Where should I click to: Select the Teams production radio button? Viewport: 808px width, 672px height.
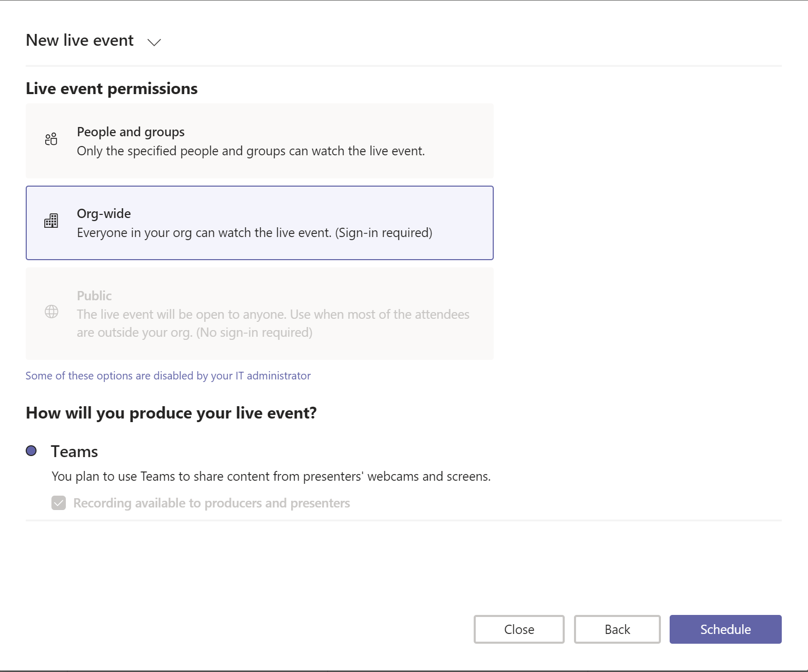(x=31, y=451)
